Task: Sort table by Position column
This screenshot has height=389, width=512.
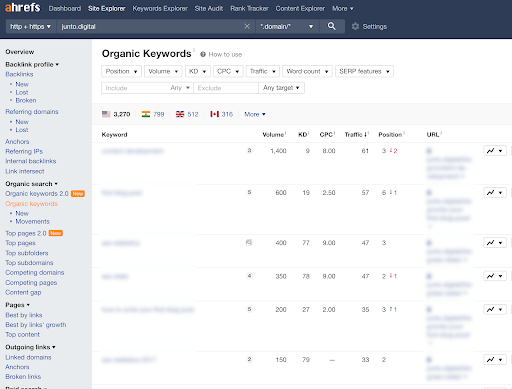Action: pyautogui.click(x=390, y=135)
